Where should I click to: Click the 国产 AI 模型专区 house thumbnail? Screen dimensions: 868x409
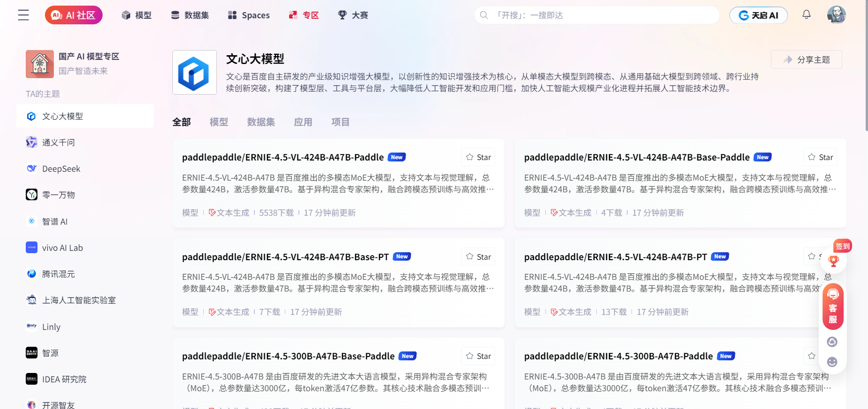click(x=40, y=64)
